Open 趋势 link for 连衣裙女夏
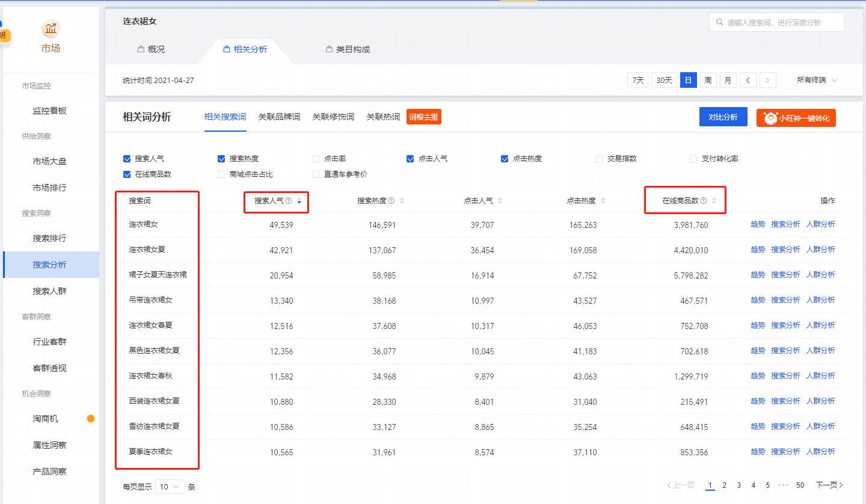The height and width of the screenshot is (504, 866). click(758, 250)
